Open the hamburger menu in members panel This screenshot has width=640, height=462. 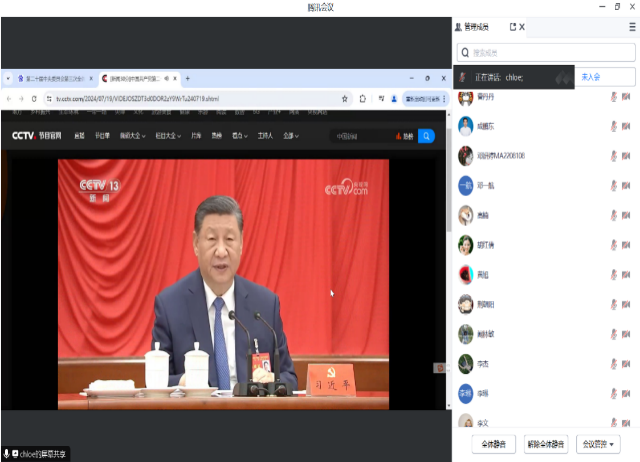click(631, 27)
